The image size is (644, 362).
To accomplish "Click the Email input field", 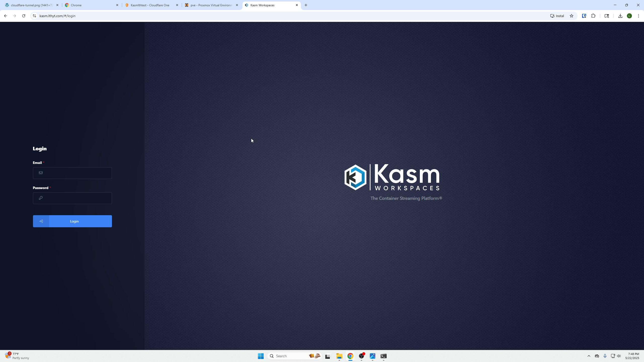I will (x=75, y=173).
